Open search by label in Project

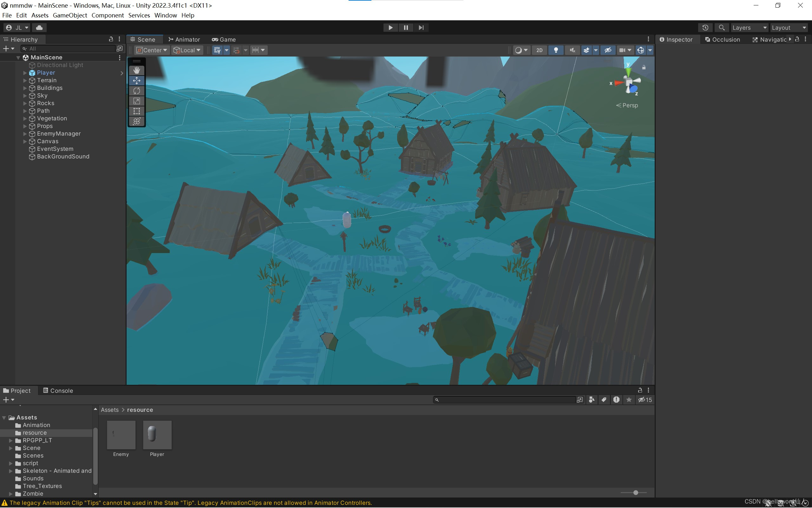(x=604, y=399)
